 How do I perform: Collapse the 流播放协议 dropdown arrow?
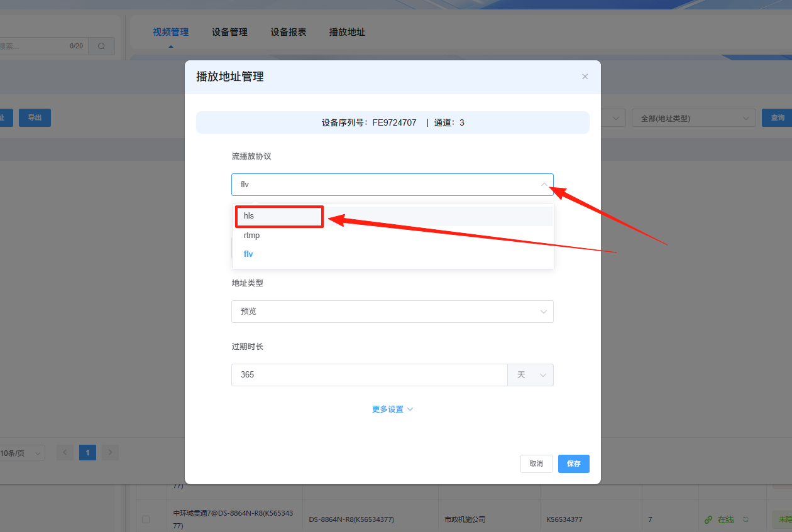point(544,185)
